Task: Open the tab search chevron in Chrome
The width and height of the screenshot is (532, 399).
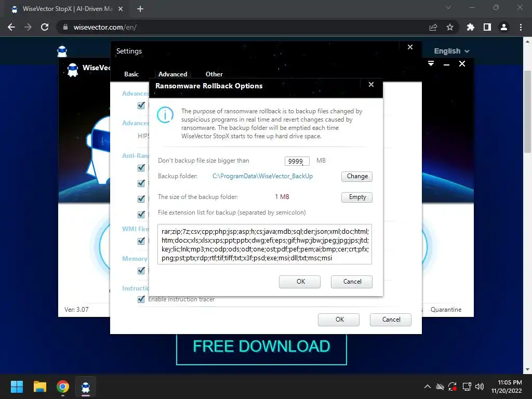Action: pos(448,7)
